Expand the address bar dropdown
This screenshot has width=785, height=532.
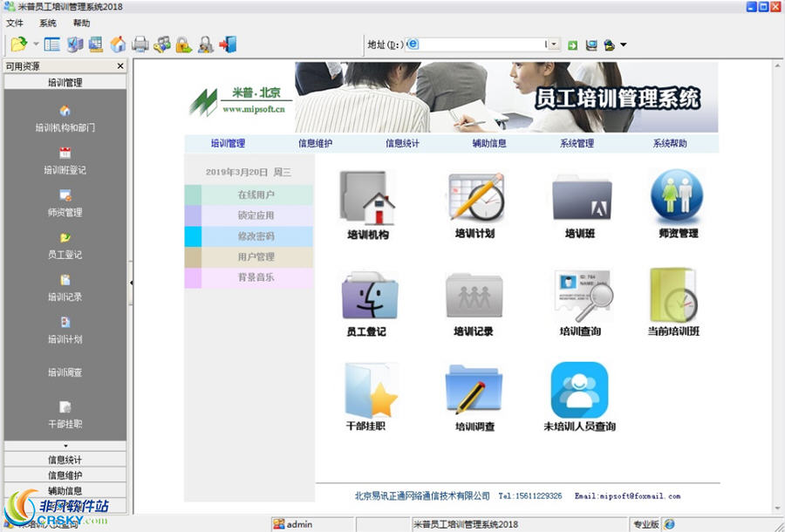click(x=554, y=44)
